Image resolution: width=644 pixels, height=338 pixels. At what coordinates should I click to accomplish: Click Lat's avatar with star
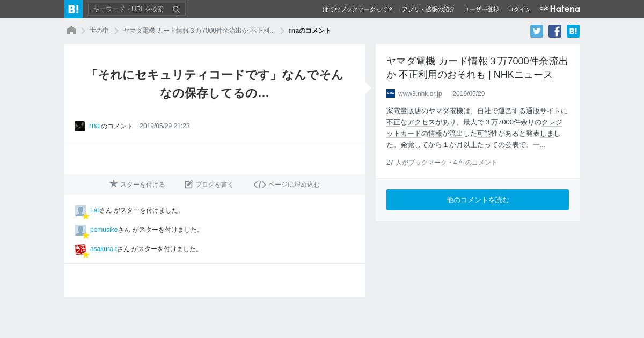coord(81,211)
